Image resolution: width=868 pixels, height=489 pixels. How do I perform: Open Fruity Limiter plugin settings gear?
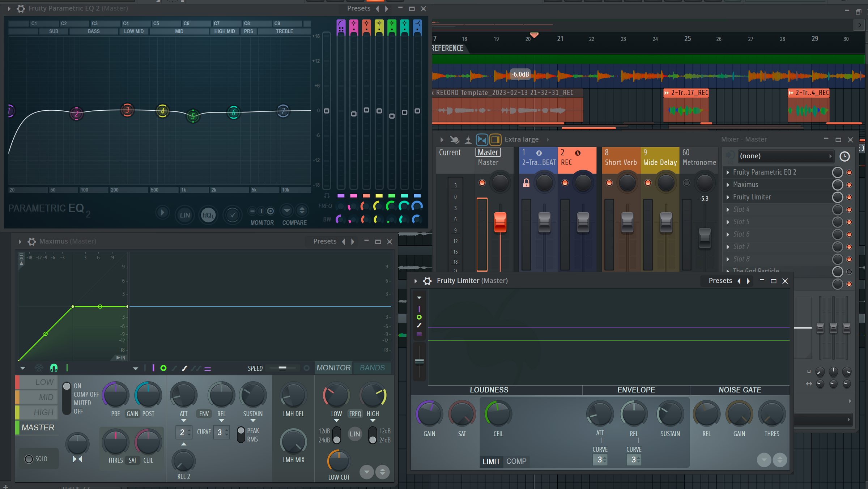(x=427, y=281)
